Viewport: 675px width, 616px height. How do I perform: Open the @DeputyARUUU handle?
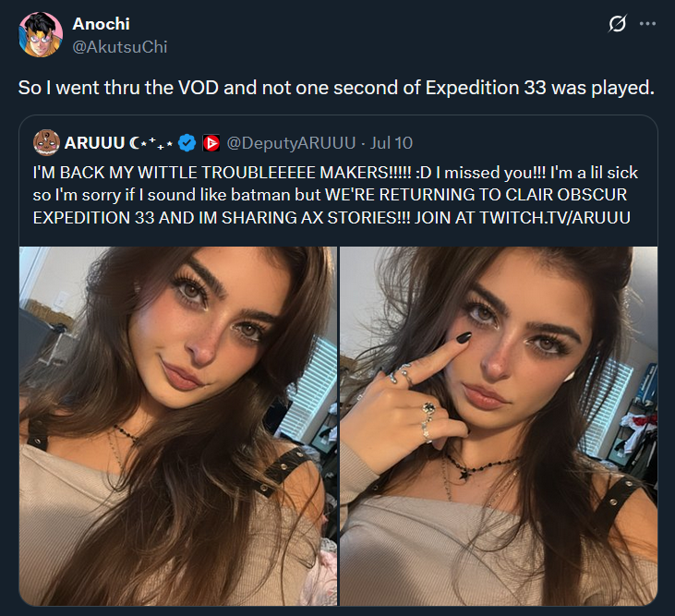[291, 143]
